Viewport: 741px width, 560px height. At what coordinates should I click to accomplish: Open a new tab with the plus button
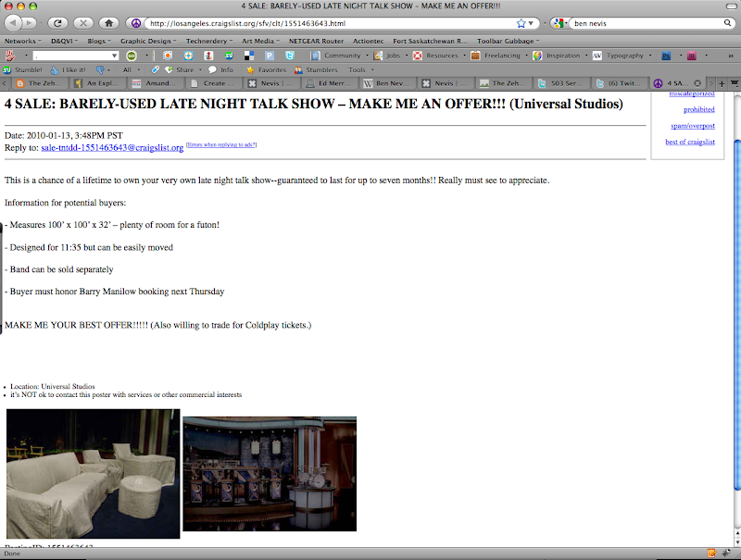point(722,83)
